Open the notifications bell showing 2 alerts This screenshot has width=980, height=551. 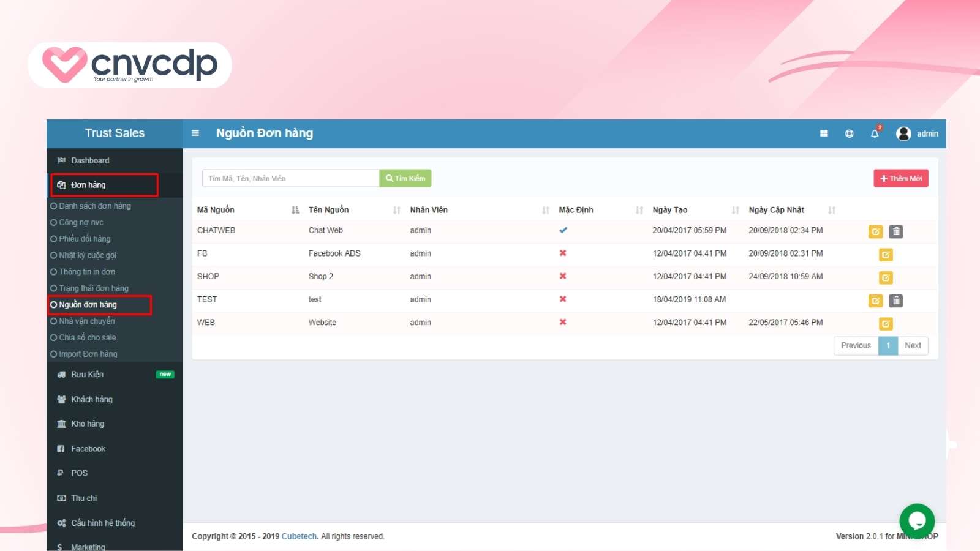(x=874, y=133)
